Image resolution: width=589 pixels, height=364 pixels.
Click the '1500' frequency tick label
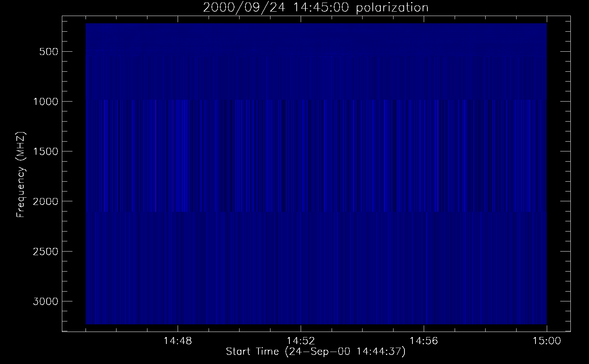[46, 151]
